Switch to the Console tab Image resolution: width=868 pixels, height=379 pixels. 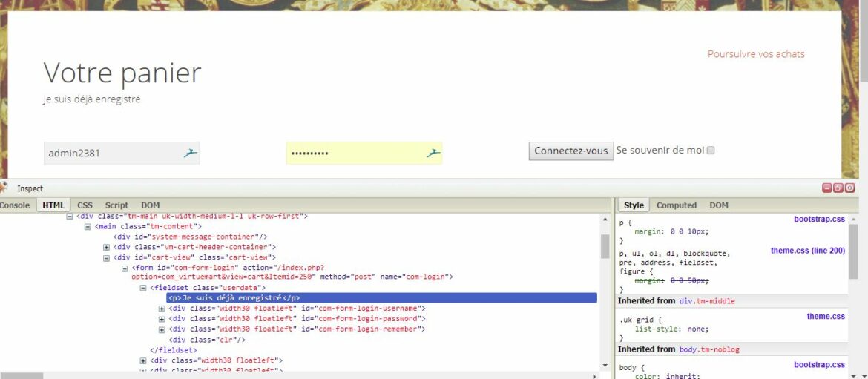pos(14,205)
